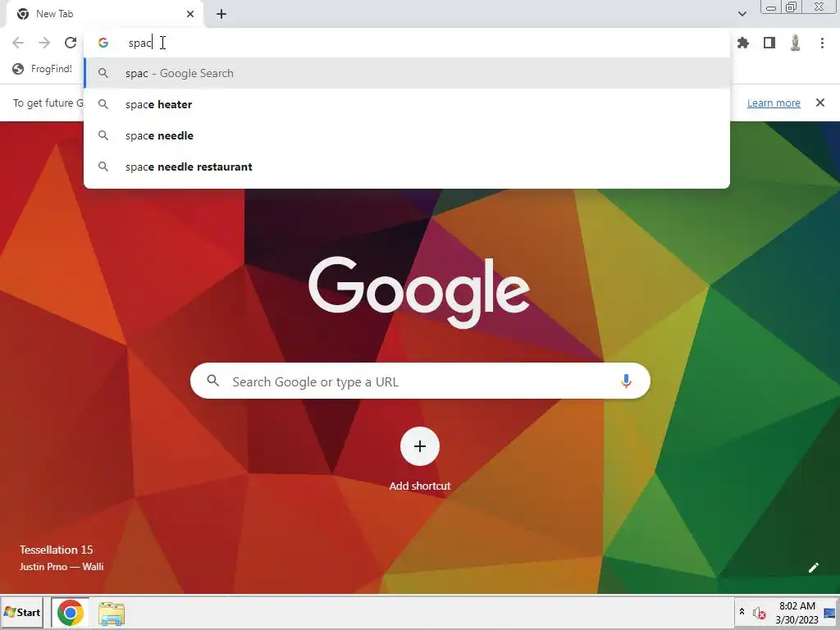Open the profile avatar menu
The height and width of the screenshot is (630, 840).
pos(796,43)
